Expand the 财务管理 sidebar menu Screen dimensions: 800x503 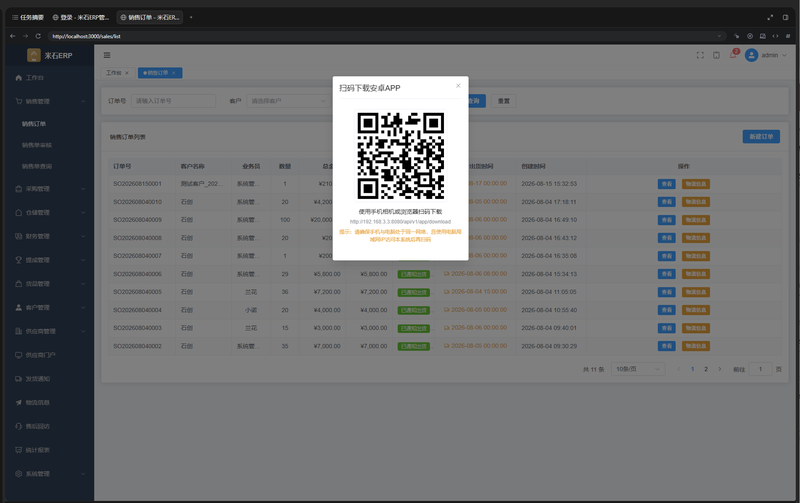coord(49,236)
